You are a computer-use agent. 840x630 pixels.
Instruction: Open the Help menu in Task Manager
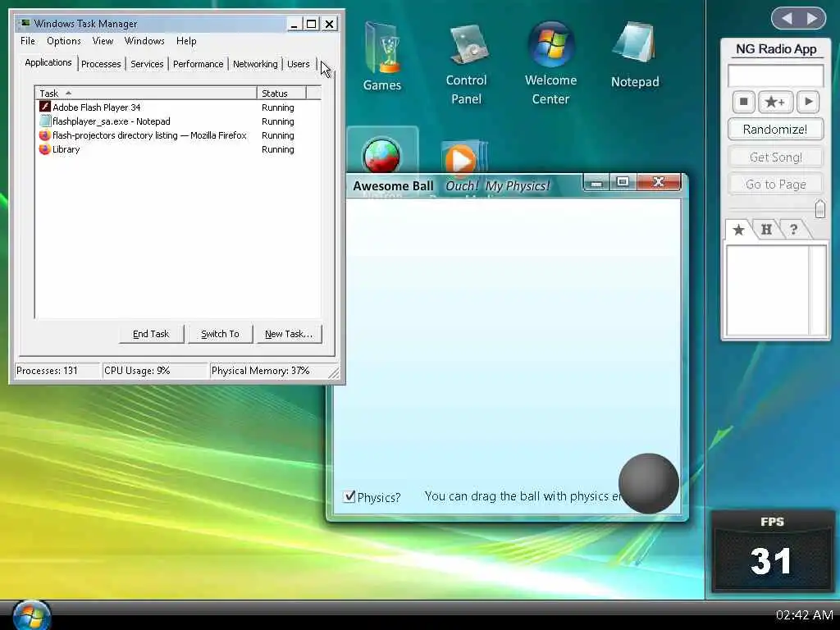point(186,41)
